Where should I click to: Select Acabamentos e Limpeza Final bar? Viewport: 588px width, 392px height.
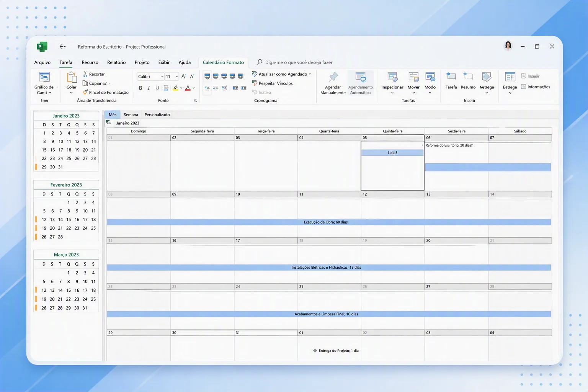tap(329, 314)
